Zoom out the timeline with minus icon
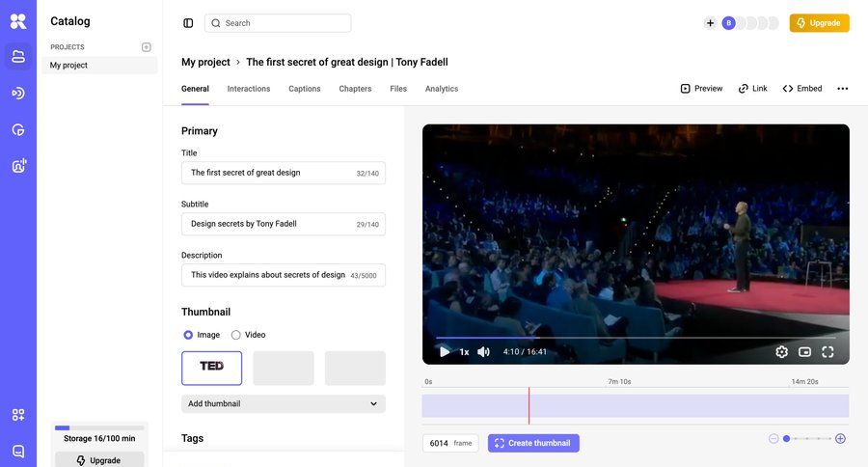The width and height of the screenshot is (868, 467). (x=773, y=439)
